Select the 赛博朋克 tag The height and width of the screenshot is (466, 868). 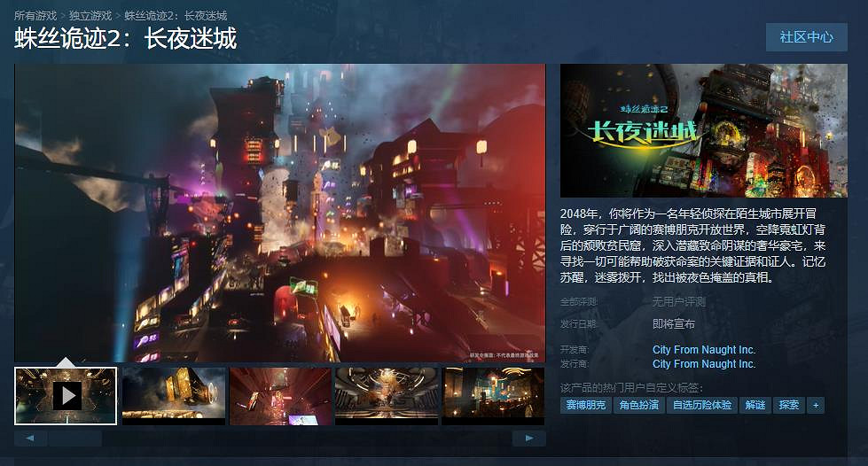[x=586, y=405]
